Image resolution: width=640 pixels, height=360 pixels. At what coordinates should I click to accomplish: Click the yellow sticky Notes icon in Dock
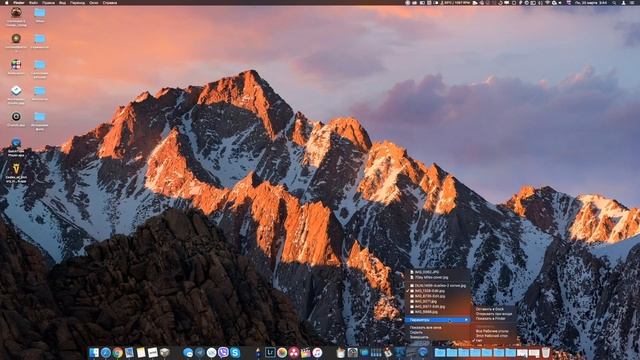141,352
